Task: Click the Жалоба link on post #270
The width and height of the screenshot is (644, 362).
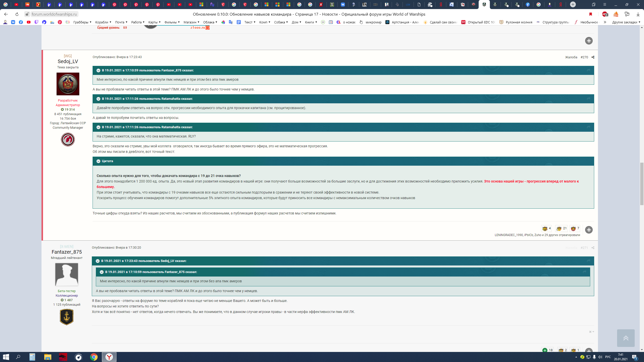Action: (x=571, y=57)
